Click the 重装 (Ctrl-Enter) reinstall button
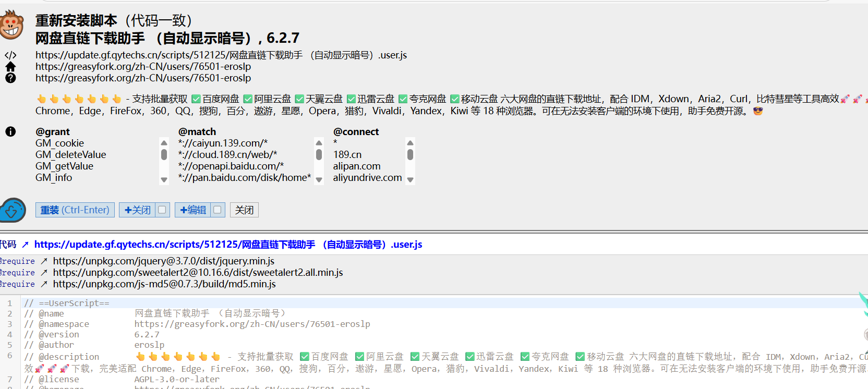868x389 pixels. tap(75, 210)
